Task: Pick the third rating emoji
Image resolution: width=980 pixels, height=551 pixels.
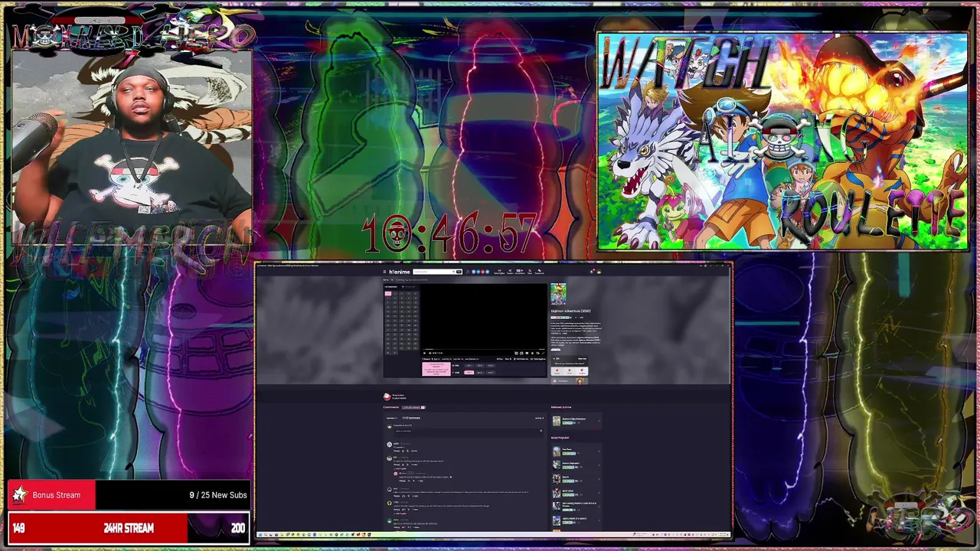Action: click(x=582, y=371)
